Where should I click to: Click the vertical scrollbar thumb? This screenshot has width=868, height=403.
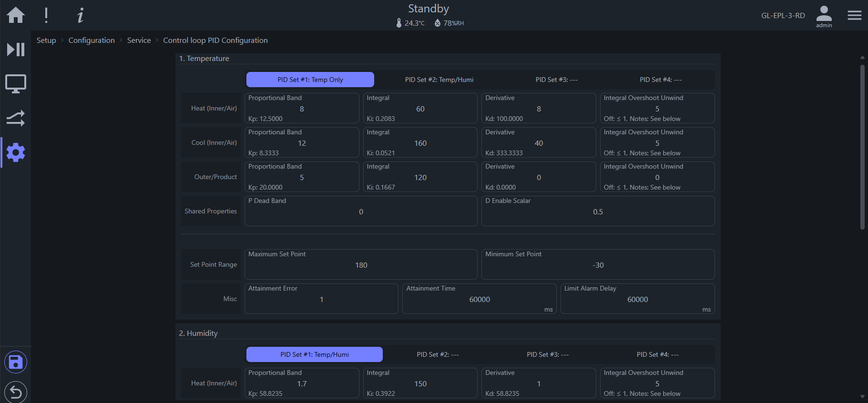(x=862, y=147)
